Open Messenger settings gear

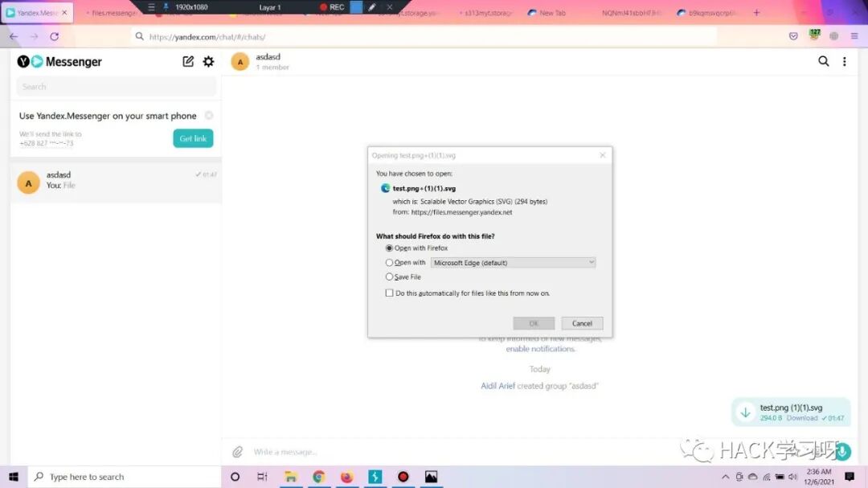(208, 61)
